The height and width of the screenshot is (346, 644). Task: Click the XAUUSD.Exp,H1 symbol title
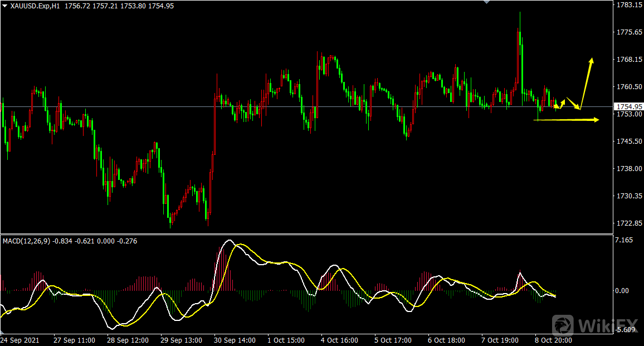pyautogui.click(x=33, y=6)
